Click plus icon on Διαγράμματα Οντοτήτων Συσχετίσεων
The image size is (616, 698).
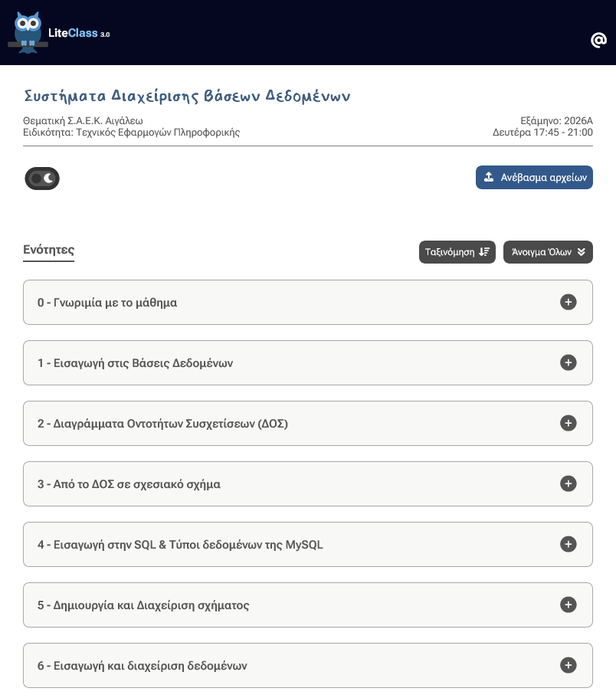tap(568, 424)
